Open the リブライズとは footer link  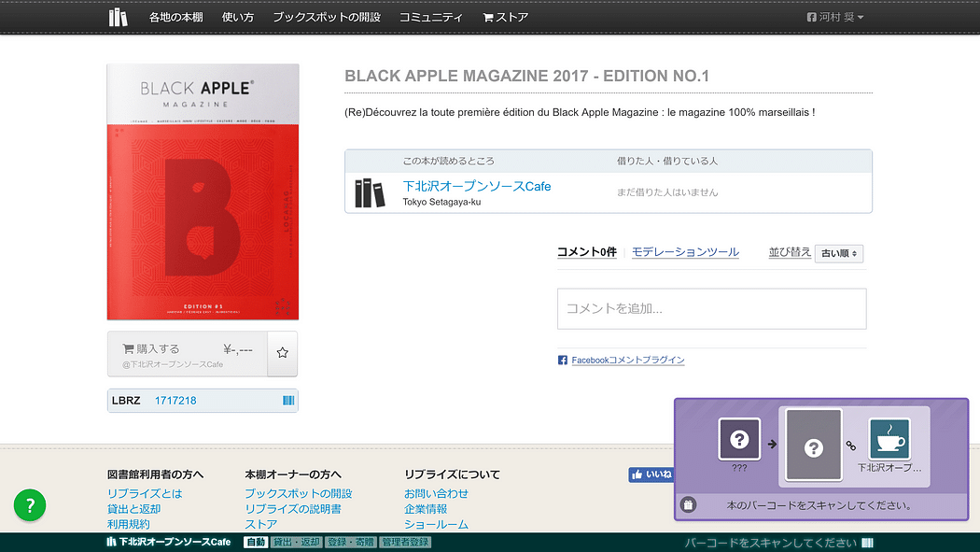pos(145,493)
